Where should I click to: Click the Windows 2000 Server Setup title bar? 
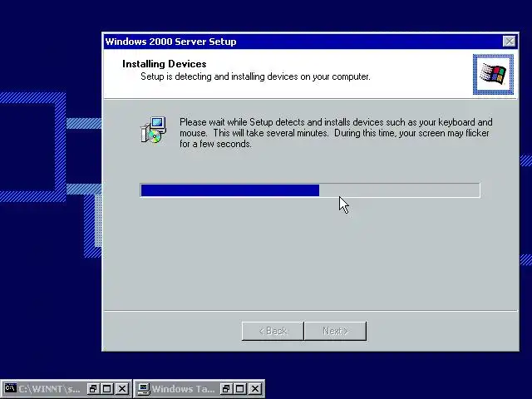click(x=310, y=42)
